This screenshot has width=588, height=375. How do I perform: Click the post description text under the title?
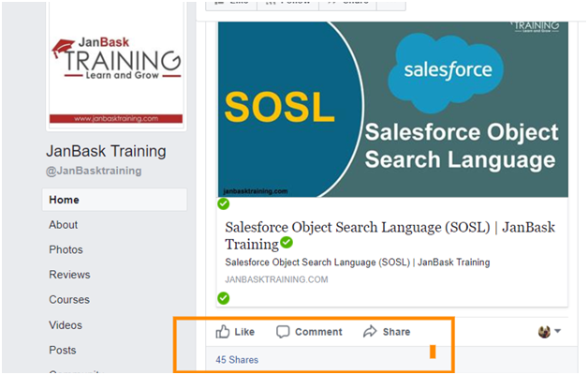pyautogui.click(x=358, y=262)
